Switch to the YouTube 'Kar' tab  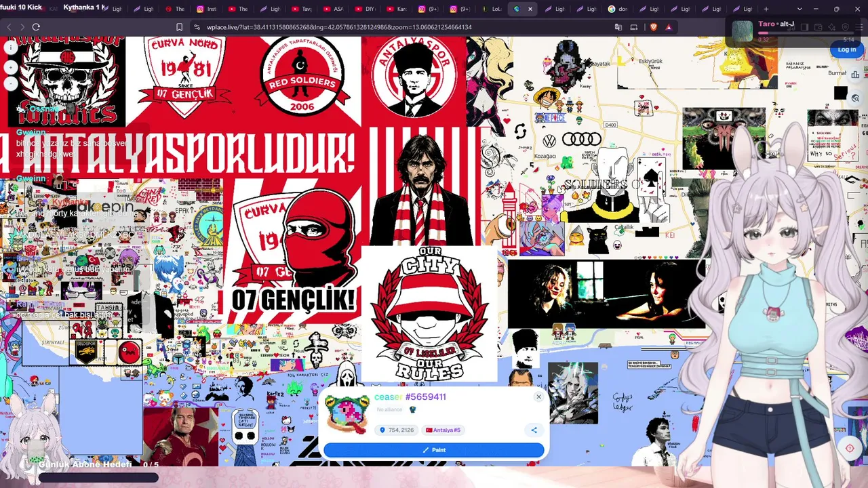tap(396, 9)
